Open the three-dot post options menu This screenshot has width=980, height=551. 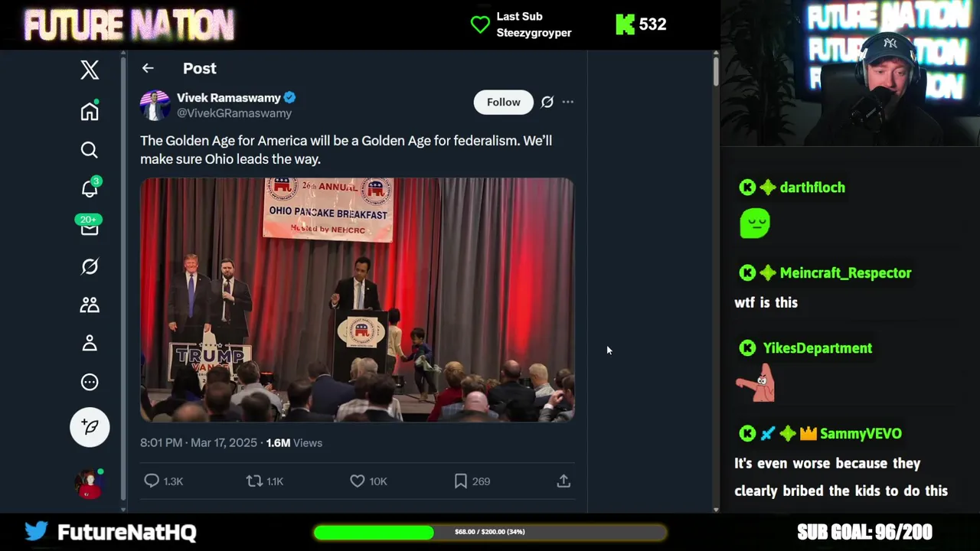tap(567, 102)
